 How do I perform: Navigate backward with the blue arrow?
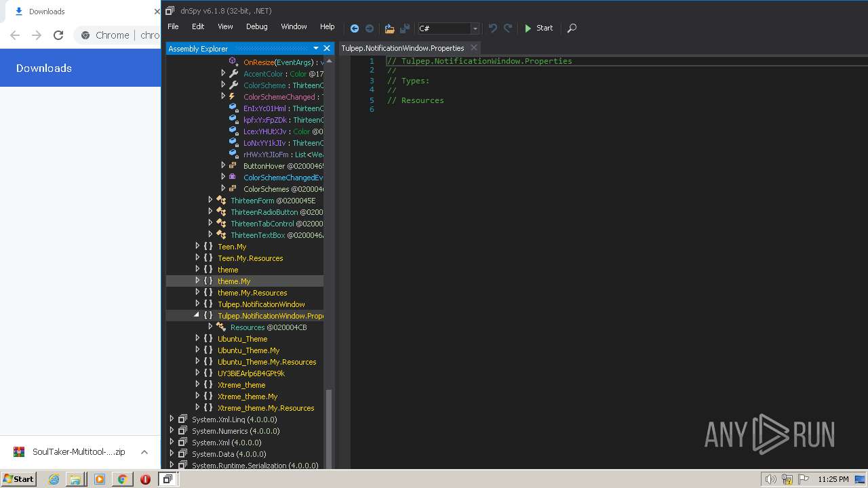[x=354, y=28]
